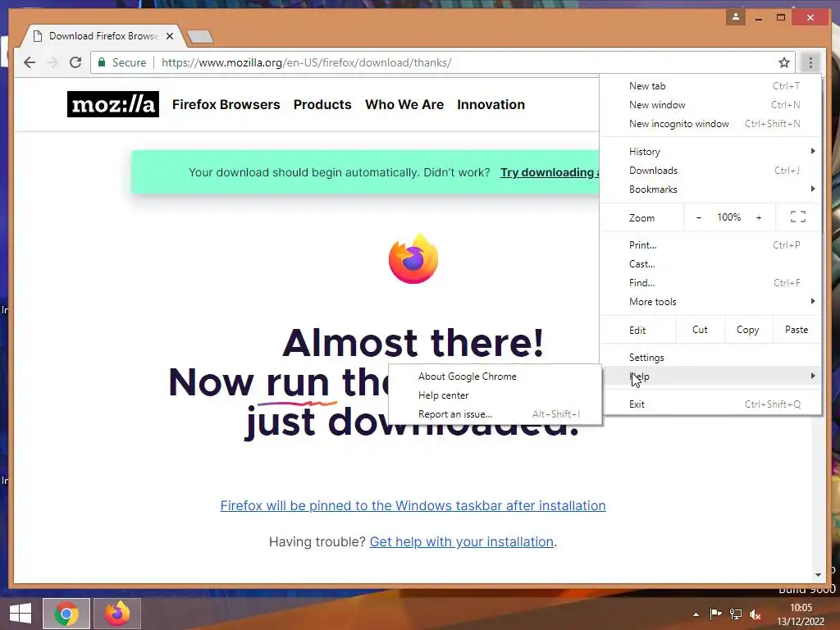Click the Firefox logo on the page
This screenshot has height=630, width=840.
tap(413, 258)
